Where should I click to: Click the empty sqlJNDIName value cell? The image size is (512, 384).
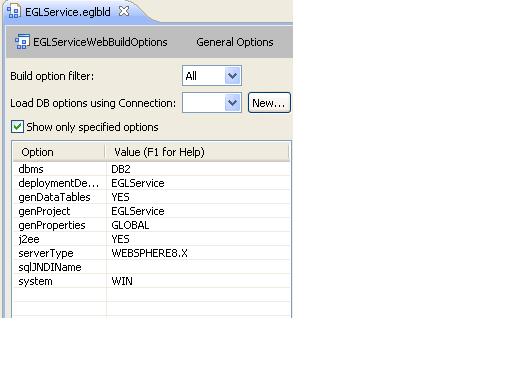198,267
